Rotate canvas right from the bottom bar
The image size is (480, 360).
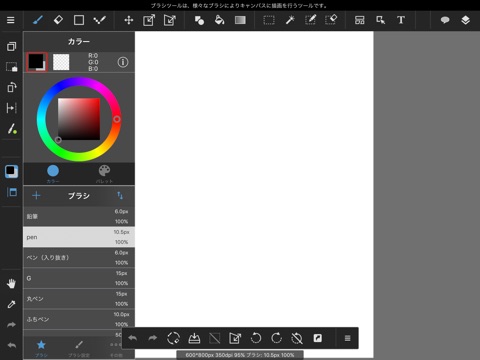(276, 338)
